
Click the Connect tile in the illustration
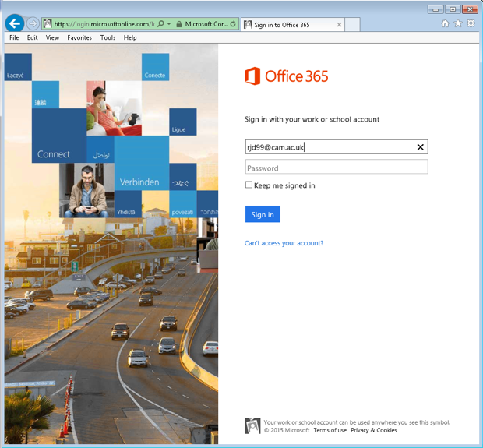(x=59, y=136)
